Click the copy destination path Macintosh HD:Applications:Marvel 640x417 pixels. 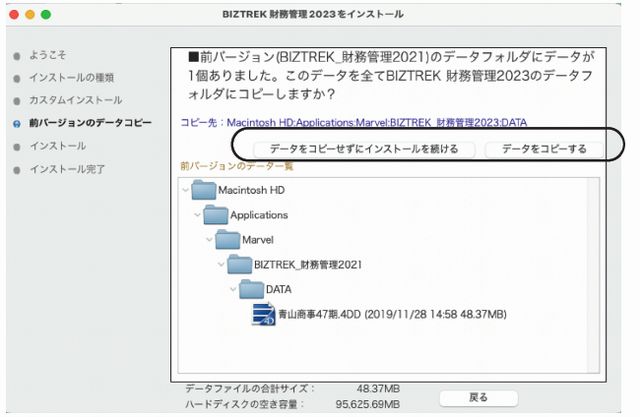click(377, 122)
